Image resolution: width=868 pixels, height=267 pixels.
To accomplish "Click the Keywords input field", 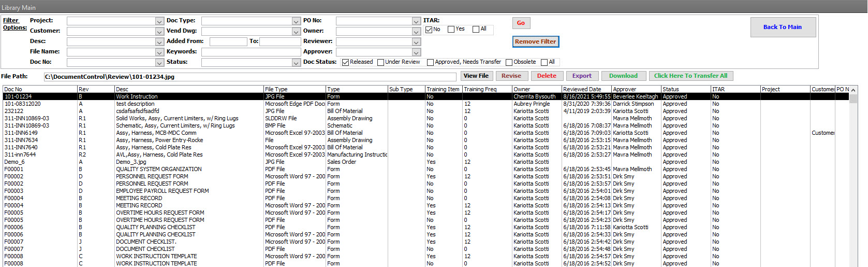I will (x=251, y=52).
